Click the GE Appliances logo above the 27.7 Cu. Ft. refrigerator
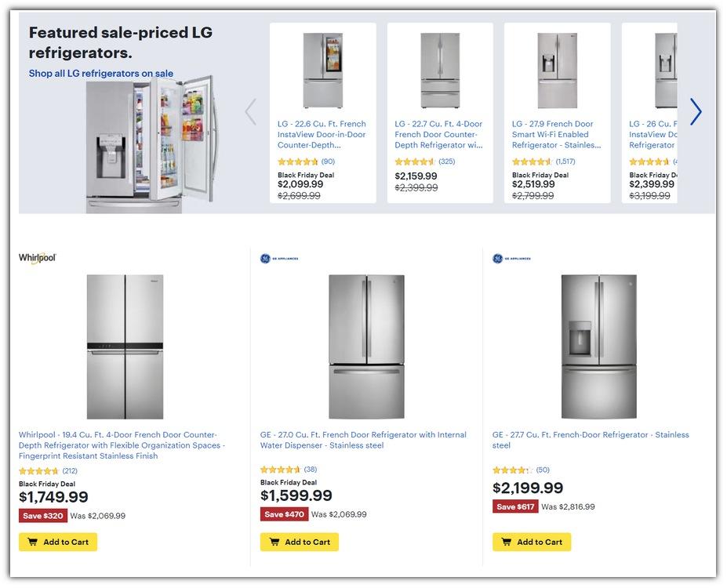This screenshot has width=727, height=588. 511,258
